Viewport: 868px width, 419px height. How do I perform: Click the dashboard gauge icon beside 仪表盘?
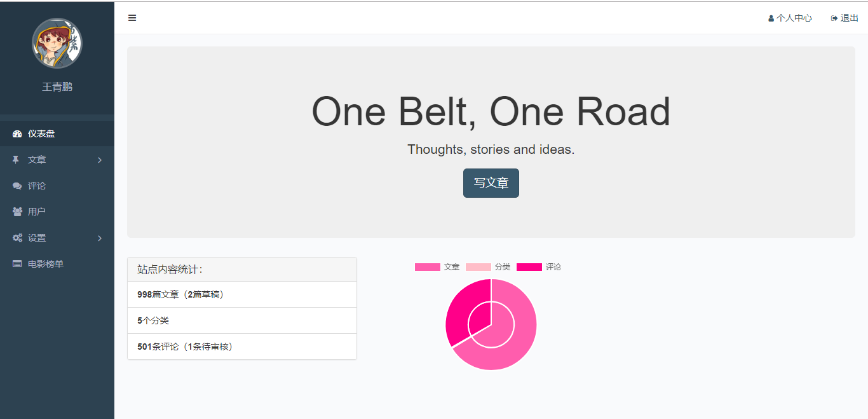point(17,134)
